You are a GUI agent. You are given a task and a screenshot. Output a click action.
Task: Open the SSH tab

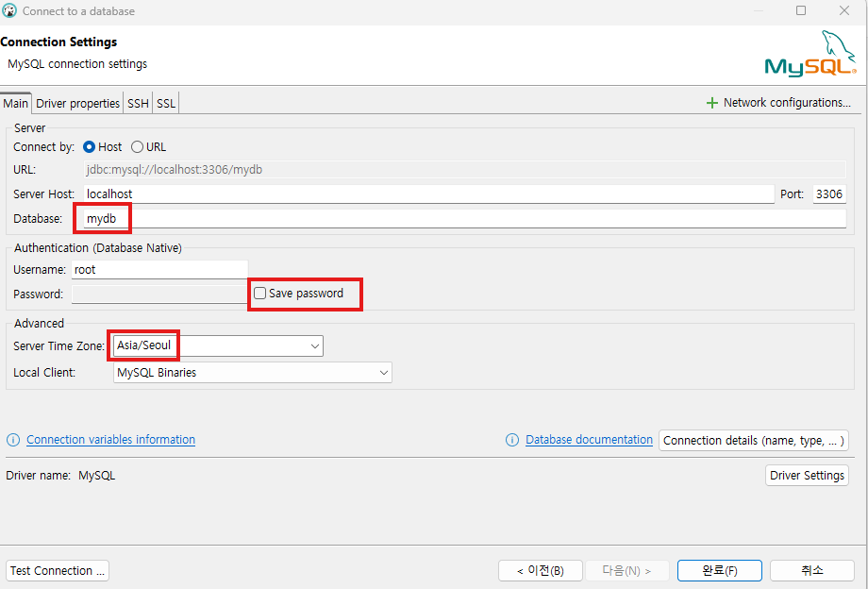pos(138,104)
